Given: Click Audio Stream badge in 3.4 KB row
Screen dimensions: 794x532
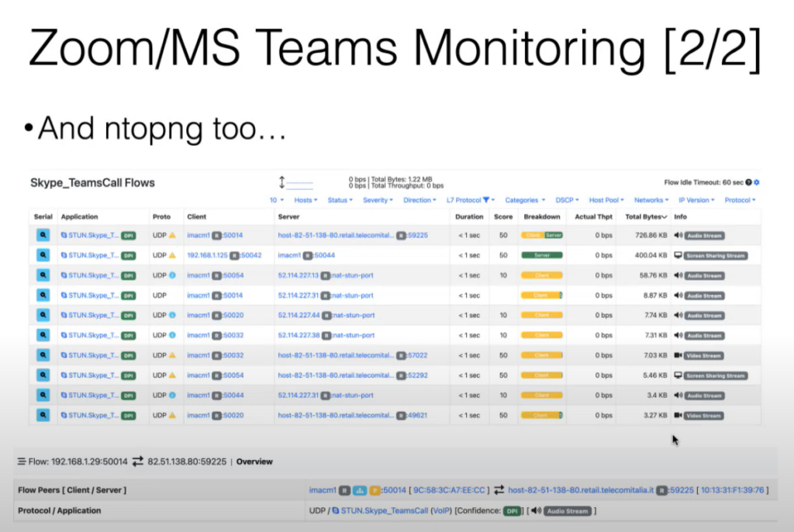Looking at the screenshot, I should (704, 396).
